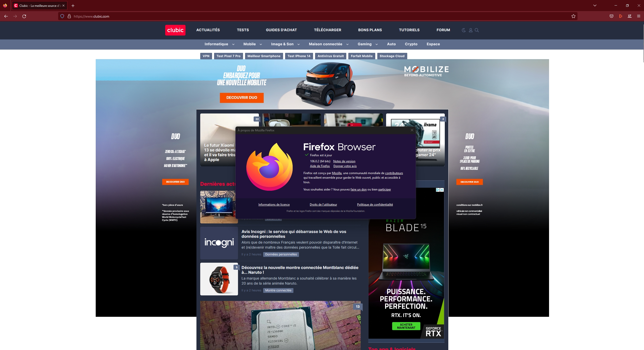Toggle the Firefox night mode icon
Viewport: 644px width, 350px height.
pos(464,30)
